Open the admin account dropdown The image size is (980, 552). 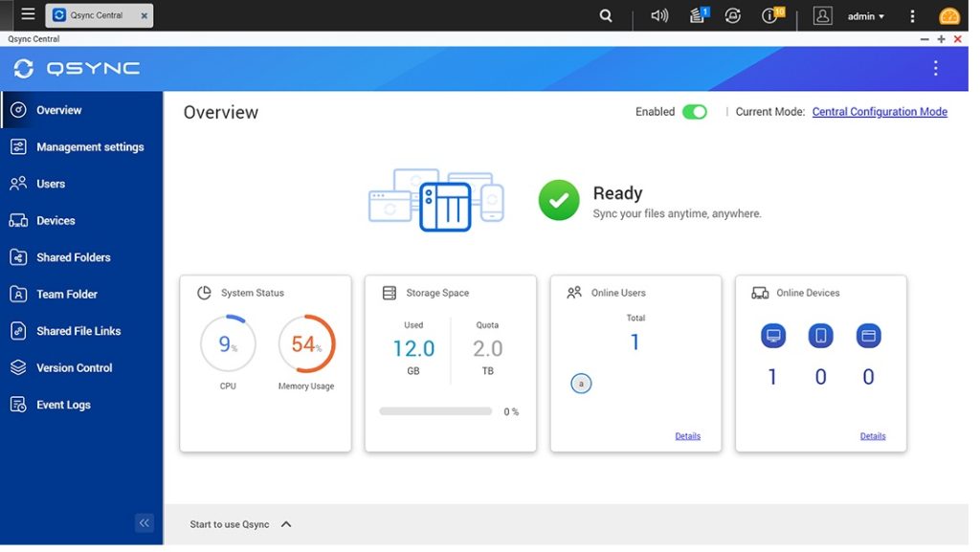point(864,15)
